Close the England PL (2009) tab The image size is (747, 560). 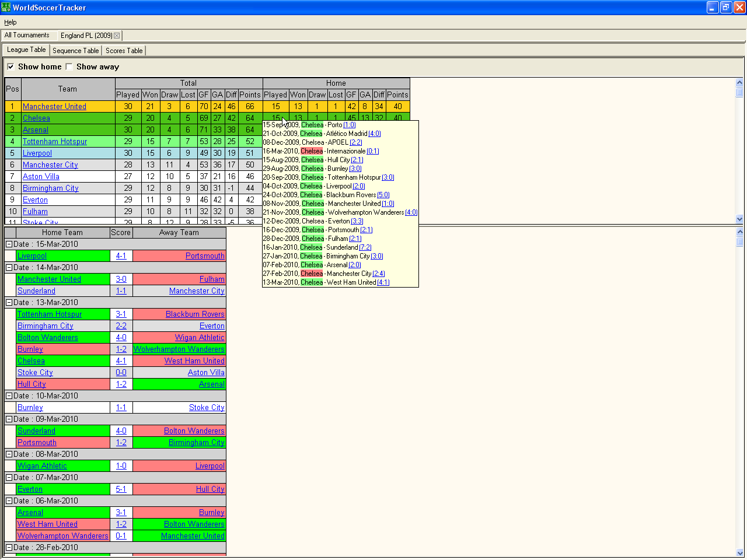point(117,36)
